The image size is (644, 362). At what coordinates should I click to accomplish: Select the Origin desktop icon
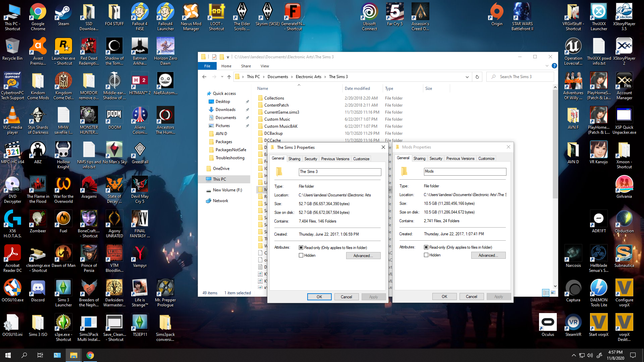coord(497,15)
